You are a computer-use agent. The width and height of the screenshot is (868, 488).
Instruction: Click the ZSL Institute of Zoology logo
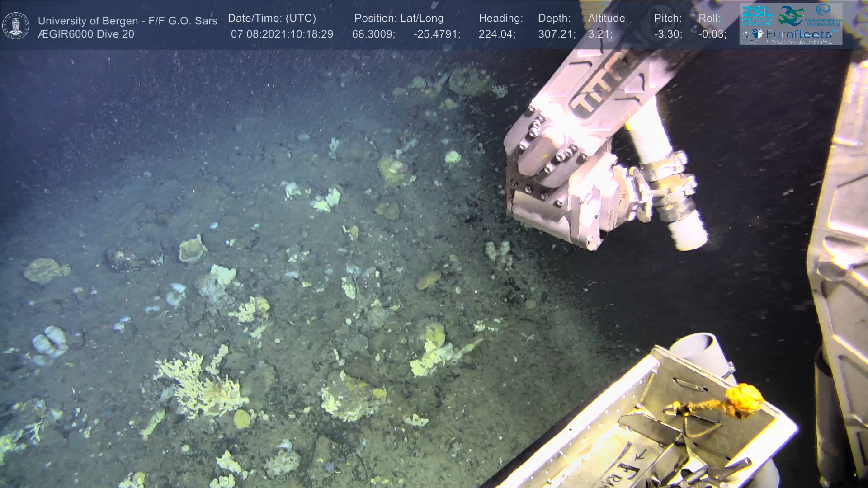pyautogui.click(x=757, y=15)
